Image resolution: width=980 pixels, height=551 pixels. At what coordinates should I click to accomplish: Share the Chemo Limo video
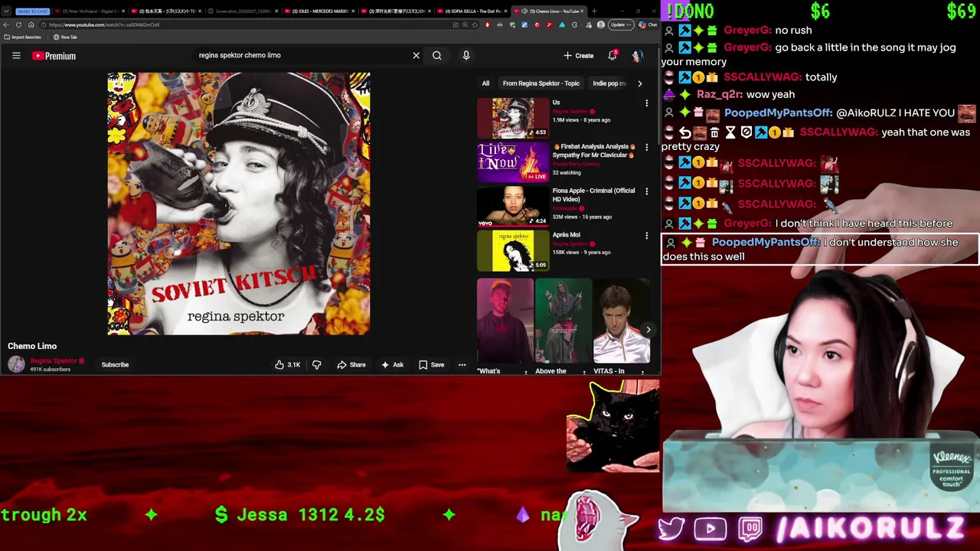351,365
